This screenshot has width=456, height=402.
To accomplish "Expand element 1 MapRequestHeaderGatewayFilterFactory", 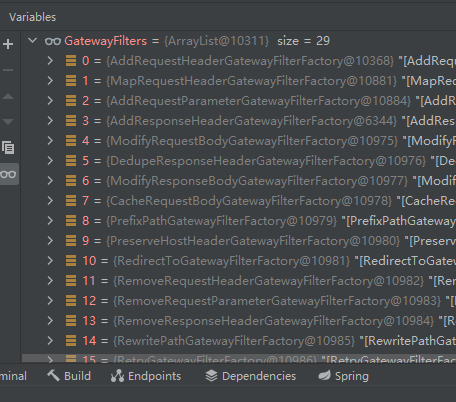I will [50, 81].
